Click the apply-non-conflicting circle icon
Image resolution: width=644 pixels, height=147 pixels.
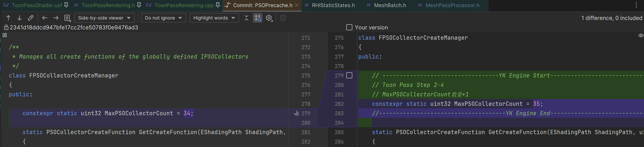283,18
